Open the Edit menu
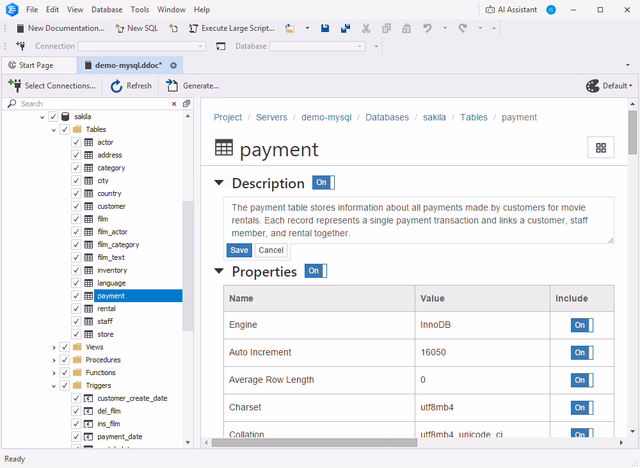Image resolution: width=640 pixels, height=468 pixels. [x=52, y=9]
